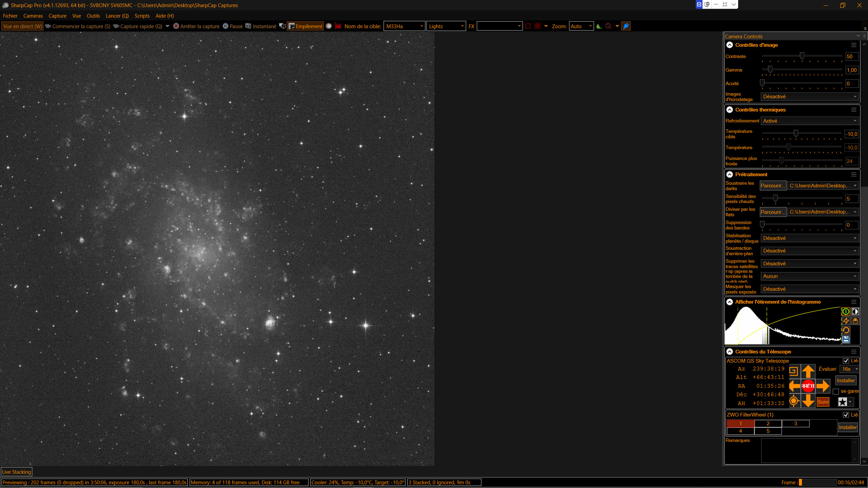Click the Instantané snapshot tool
Viewport: 868px width, 488px height.
click(261, 26)
